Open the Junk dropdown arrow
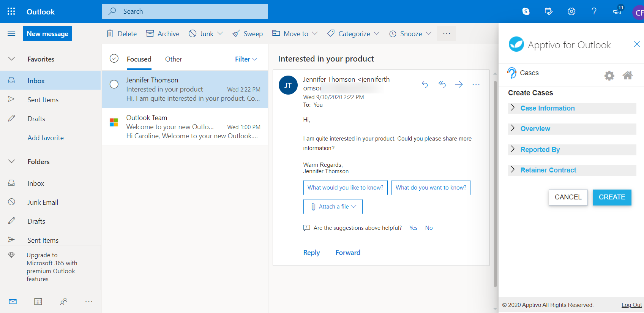644x313 pixels. click(x=220, y=33)
